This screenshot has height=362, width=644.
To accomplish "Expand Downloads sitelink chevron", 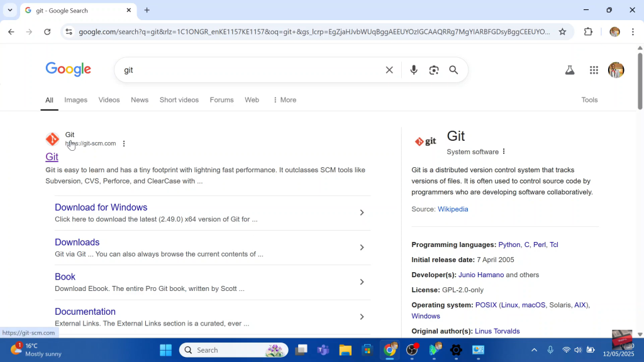I will [x=362, y=248].
